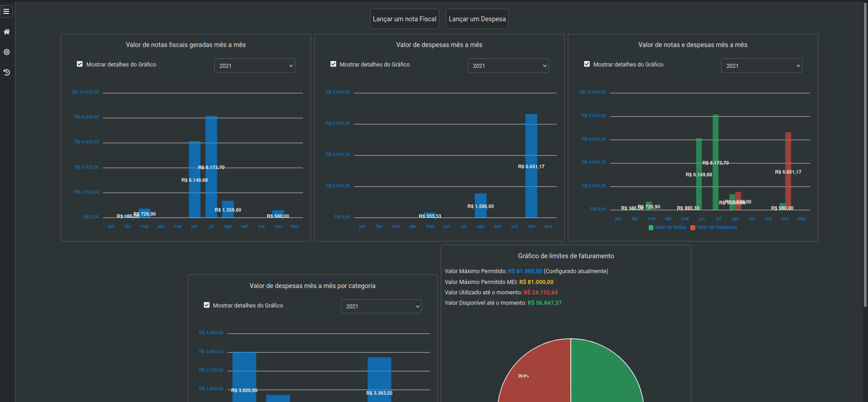Click R$ 56.847,37 available value text
Screen dimensions: 868x402
coord(545,303)
